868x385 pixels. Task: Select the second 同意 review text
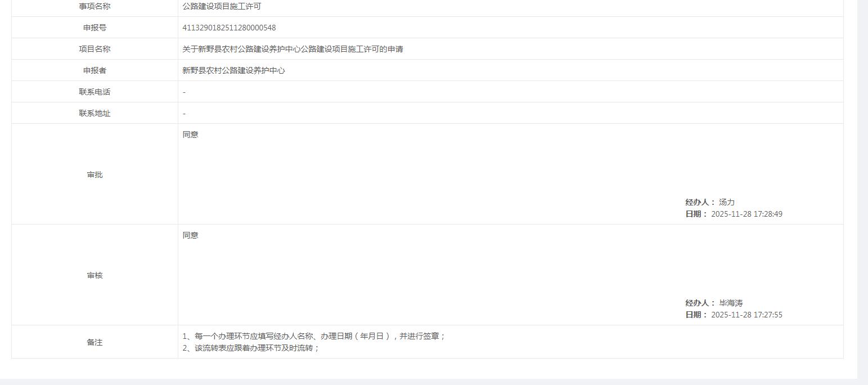click(x=190, y=235)
